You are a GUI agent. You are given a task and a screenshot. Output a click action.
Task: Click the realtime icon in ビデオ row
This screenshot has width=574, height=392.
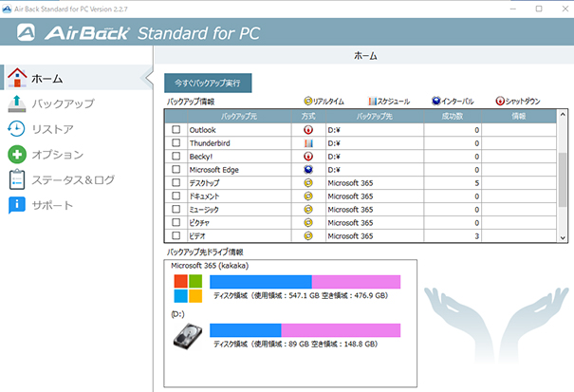pos(308,235)
